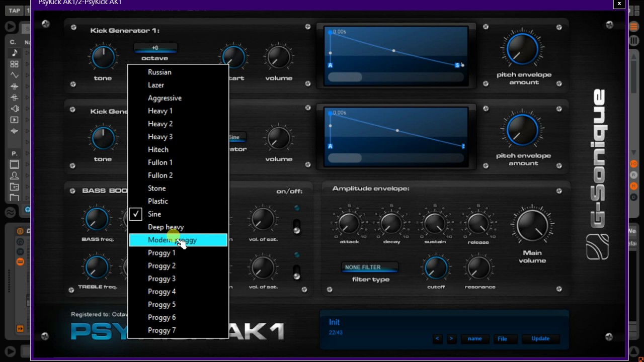Open the Packs place in browser

point(14,164)
